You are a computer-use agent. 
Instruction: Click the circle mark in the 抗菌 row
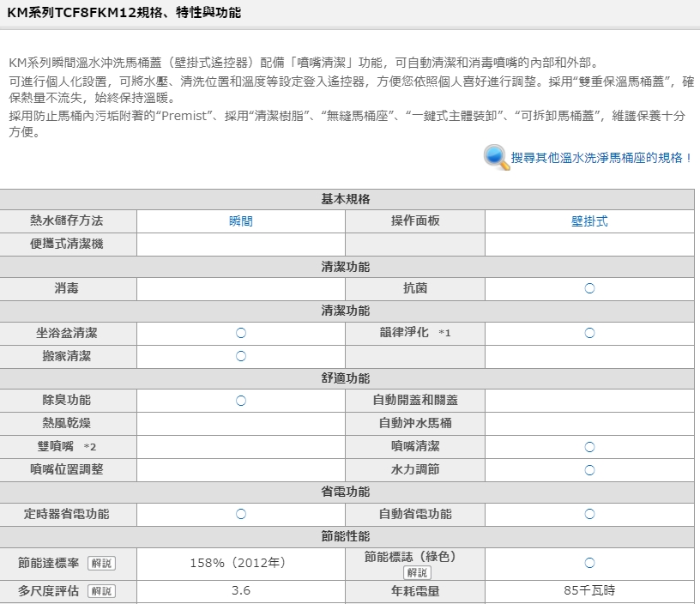click(589, 288)
